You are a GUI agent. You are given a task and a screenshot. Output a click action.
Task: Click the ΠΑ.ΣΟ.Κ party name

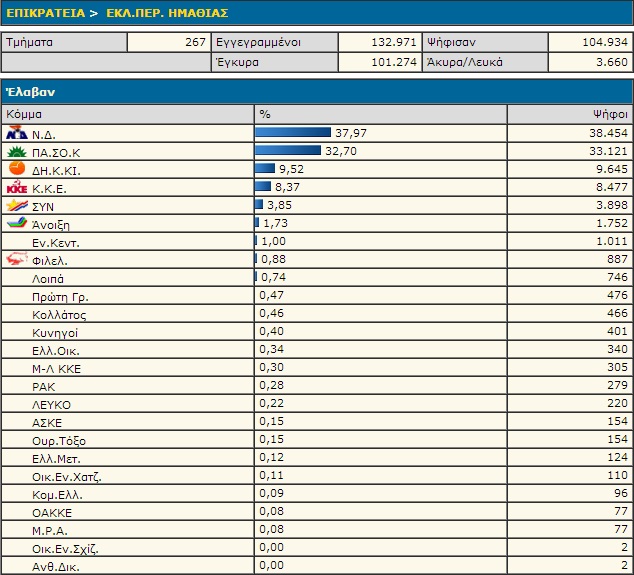coord(56,153)
